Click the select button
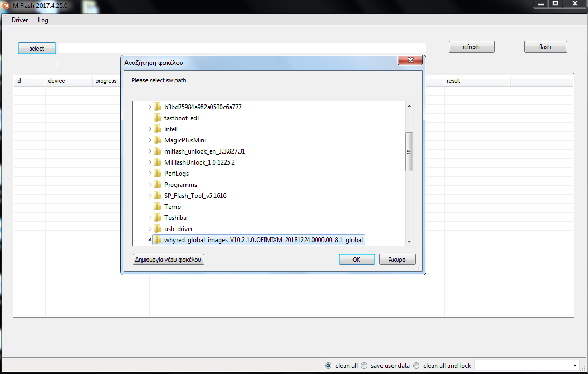 [x=37, y=48]
